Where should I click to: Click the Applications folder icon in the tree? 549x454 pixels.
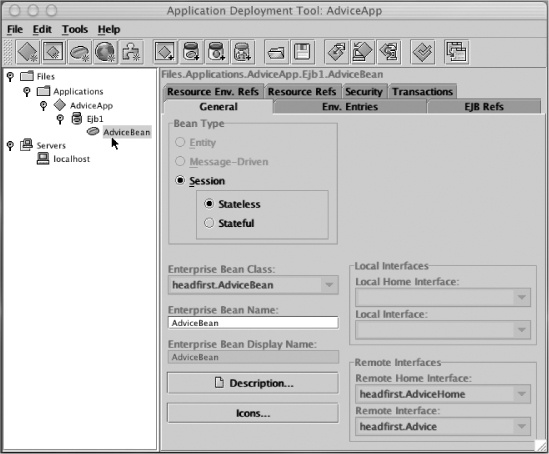point(43,91)
